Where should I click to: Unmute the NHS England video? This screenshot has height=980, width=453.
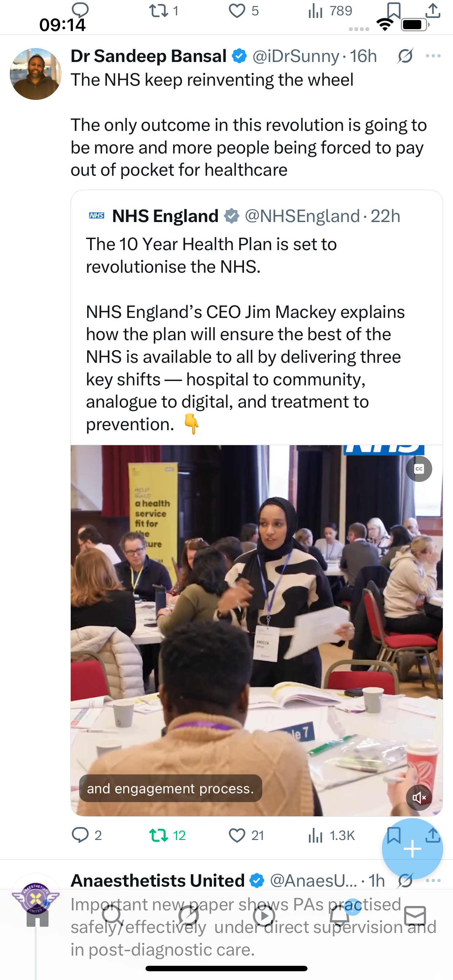(419, 797)
